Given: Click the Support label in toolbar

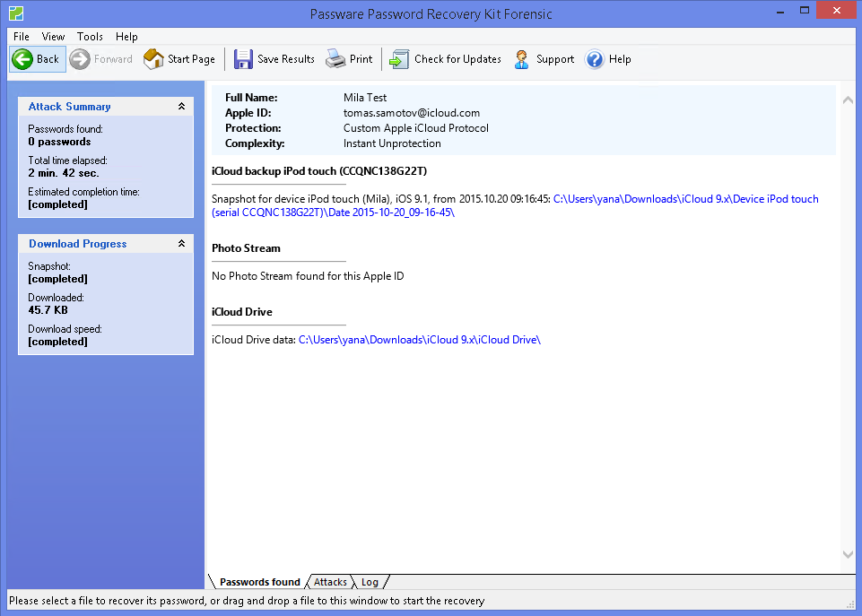Looking at the screenshot, I should coord(555,59).
